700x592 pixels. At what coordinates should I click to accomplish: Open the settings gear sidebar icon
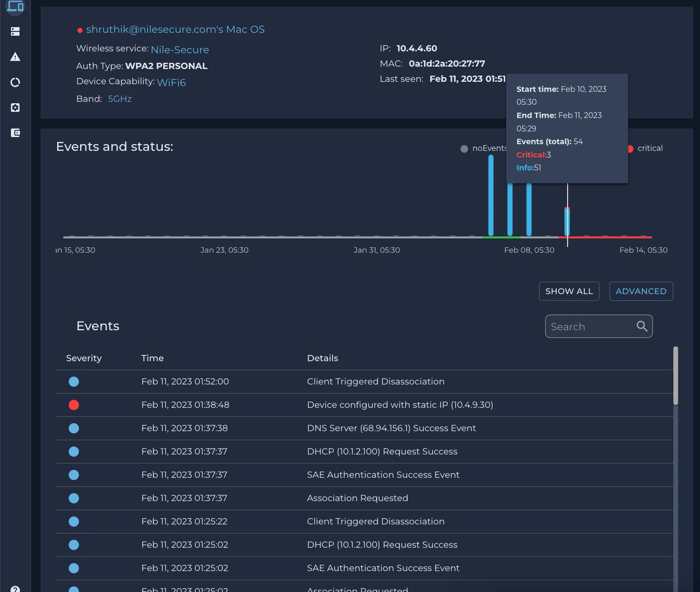[15, 108]
